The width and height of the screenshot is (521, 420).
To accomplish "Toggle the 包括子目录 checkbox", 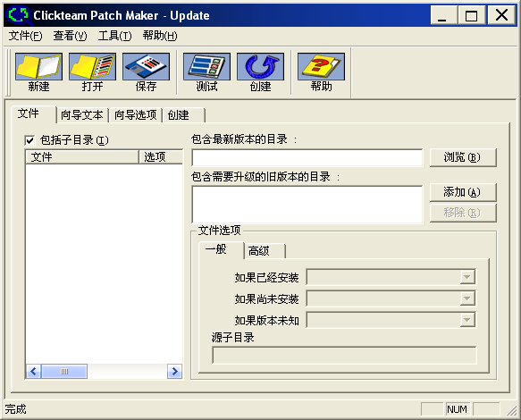I will (x=29, y=140).
